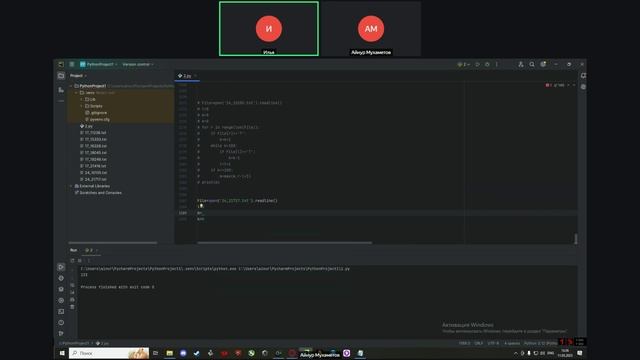Image resolution: width=640 pixels, height=360 pixels.
Task: Open the Project view dropdown header
Action: (78, 76)
